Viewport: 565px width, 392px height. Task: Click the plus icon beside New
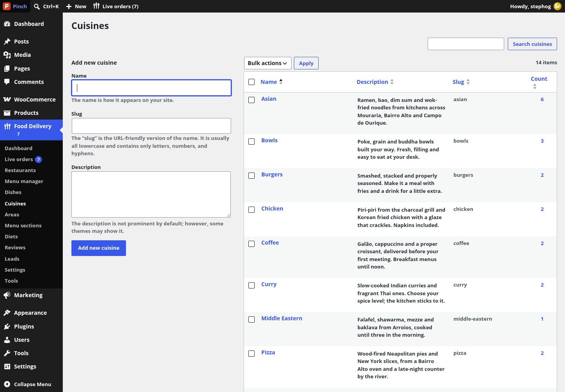pyautogui.click(x=69, y=6)
